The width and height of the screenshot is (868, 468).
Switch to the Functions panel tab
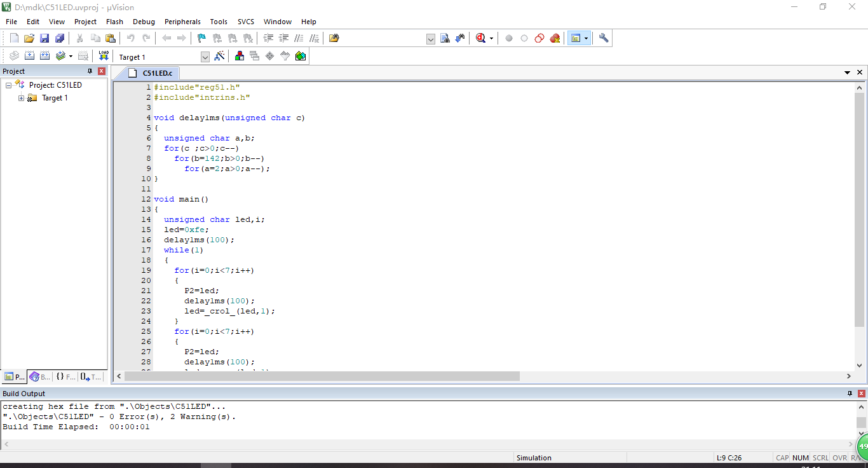tap(65, 377)
